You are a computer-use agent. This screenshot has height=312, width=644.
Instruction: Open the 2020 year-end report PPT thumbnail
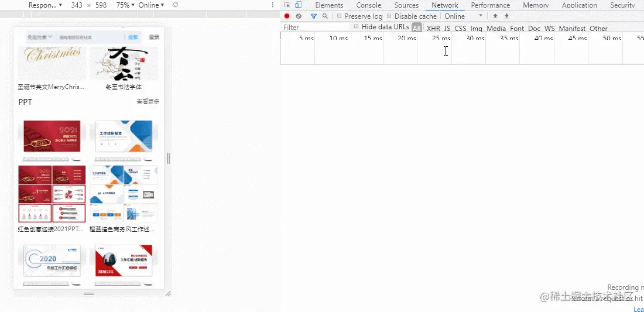(x=52, y=265)
